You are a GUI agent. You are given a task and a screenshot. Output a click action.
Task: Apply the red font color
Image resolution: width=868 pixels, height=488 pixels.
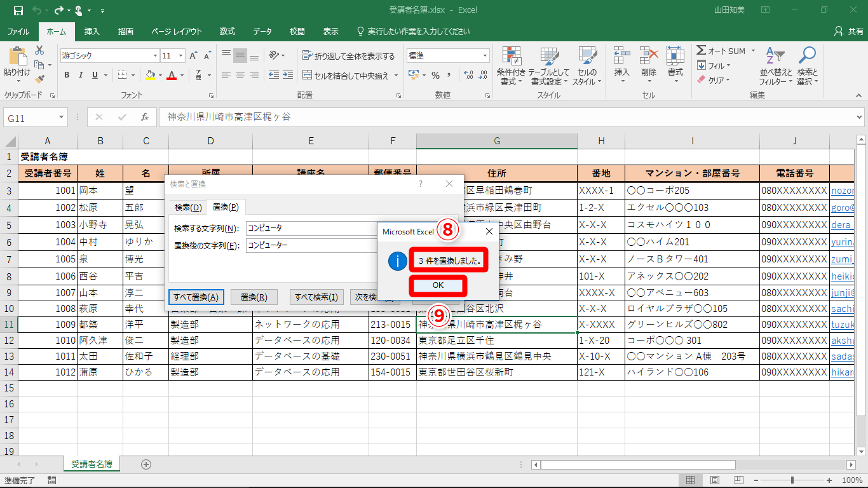[171, 75]
